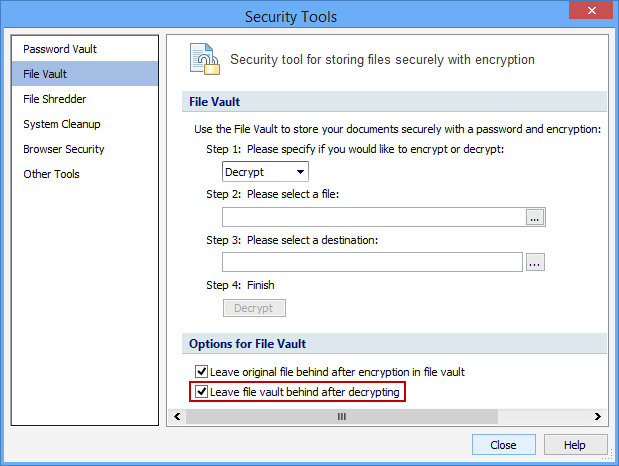The width and height of the screenshot is (619, 466).
Task: Select File Shredder from sidebar
Action: click(57, 99)
